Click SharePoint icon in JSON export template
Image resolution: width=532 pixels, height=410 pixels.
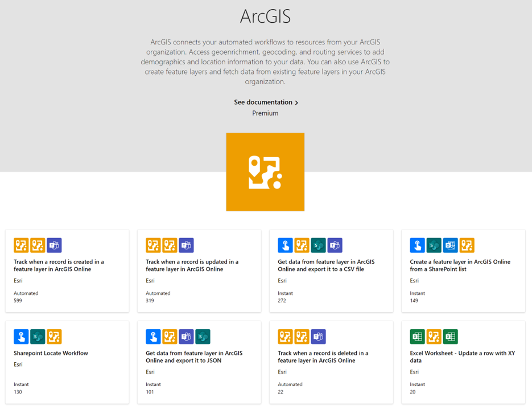click(x=203, y=337)
